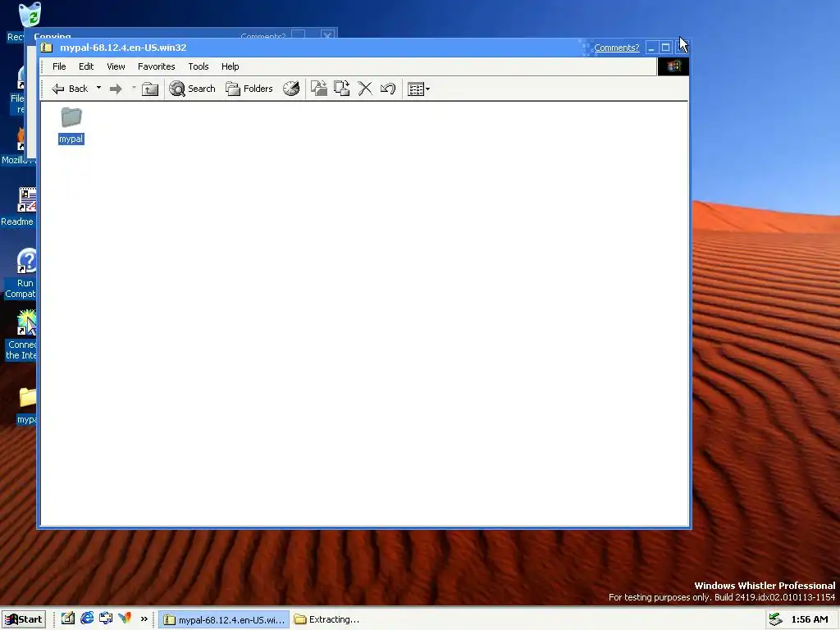
Task: Switch to mypal-68.12.4.en-US taskbar button
Action: pyautogui.click(x=224, y=619)
